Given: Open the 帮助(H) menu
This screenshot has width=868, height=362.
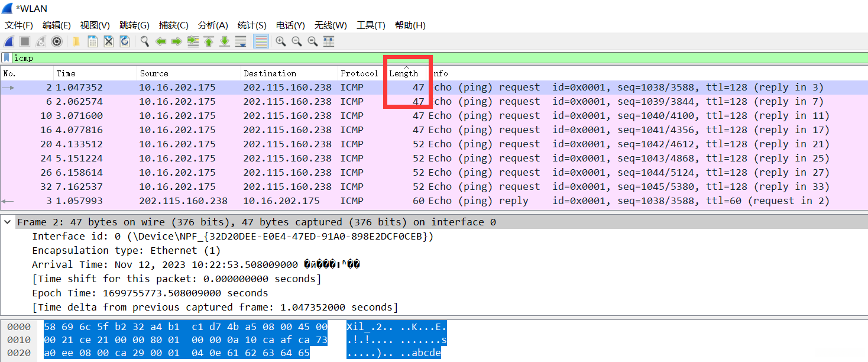Looking at the screenshot, I should (410, 25).
